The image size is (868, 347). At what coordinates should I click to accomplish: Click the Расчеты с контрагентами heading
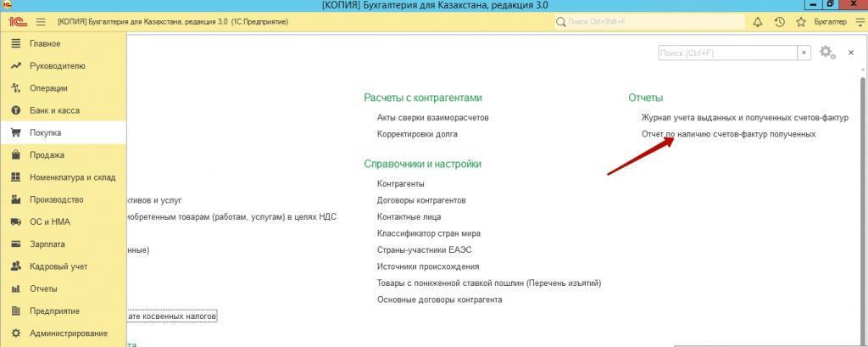pyautogui.click(x=423, y=98)
